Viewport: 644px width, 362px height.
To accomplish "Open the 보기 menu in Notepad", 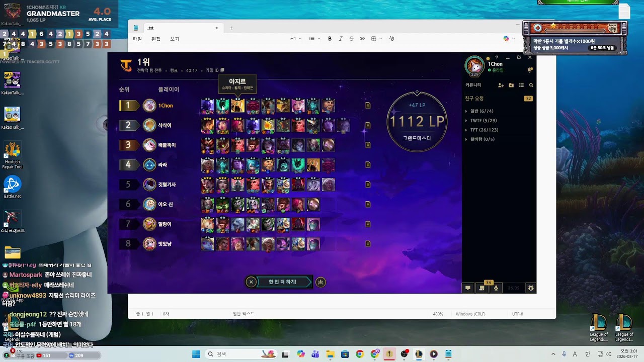I will (175, 39).
